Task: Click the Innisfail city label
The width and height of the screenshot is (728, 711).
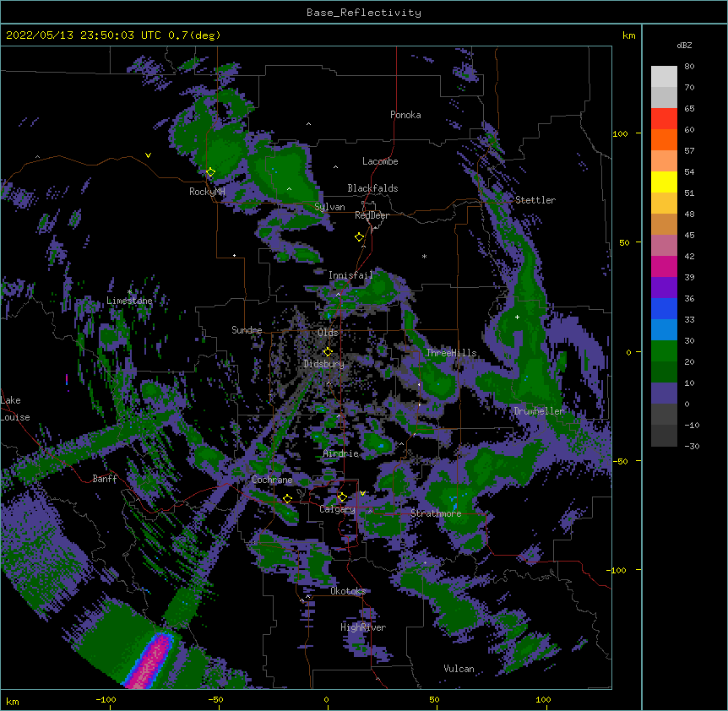Action: click(x=350, y=275)
